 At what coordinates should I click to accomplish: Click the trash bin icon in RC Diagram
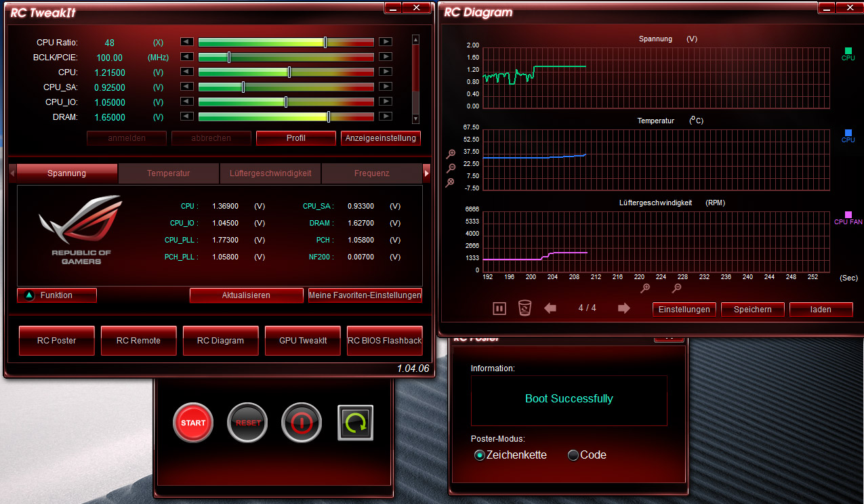[x=524, y=308]
